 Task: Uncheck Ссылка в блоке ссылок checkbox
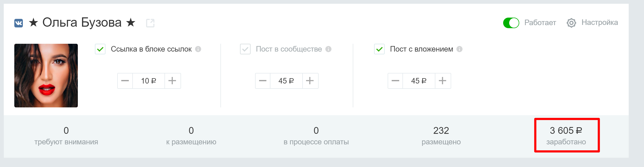[x=100, y=49]
